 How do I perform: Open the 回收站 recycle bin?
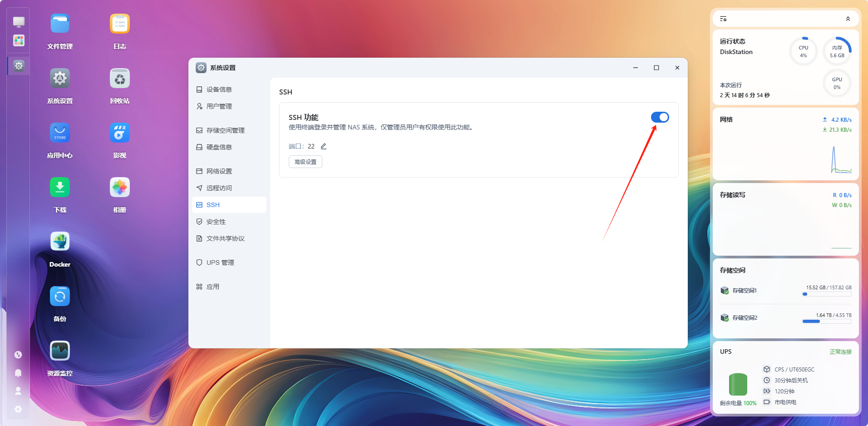pyautogui.click(x=120, y=78)
